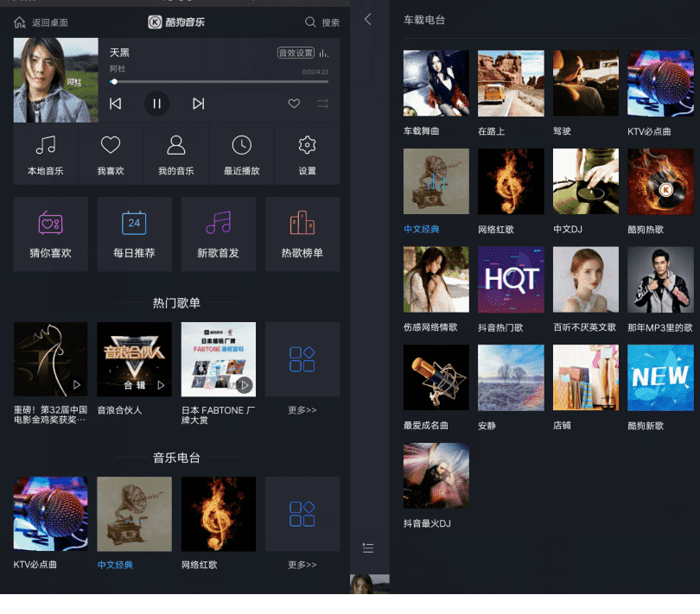
Task: Click the mini album thumbnail in the divider strip
Action: tap(370, 584)
